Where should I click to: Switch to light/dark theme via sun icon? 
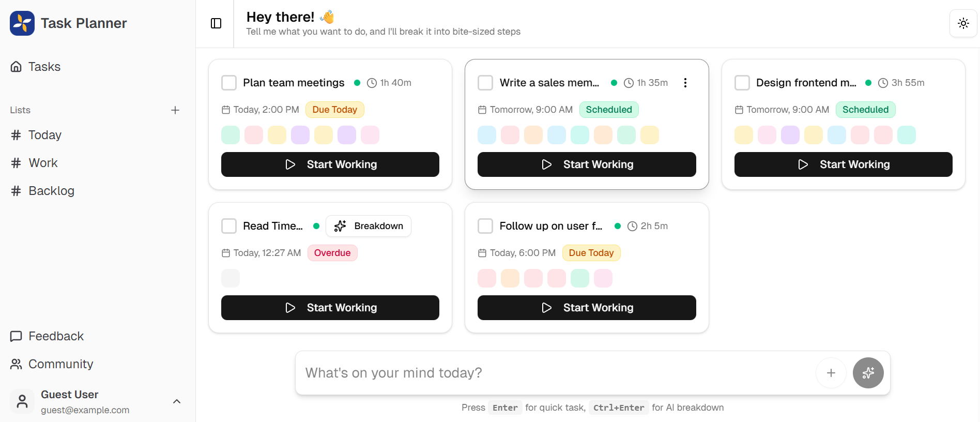click(963, 23)
